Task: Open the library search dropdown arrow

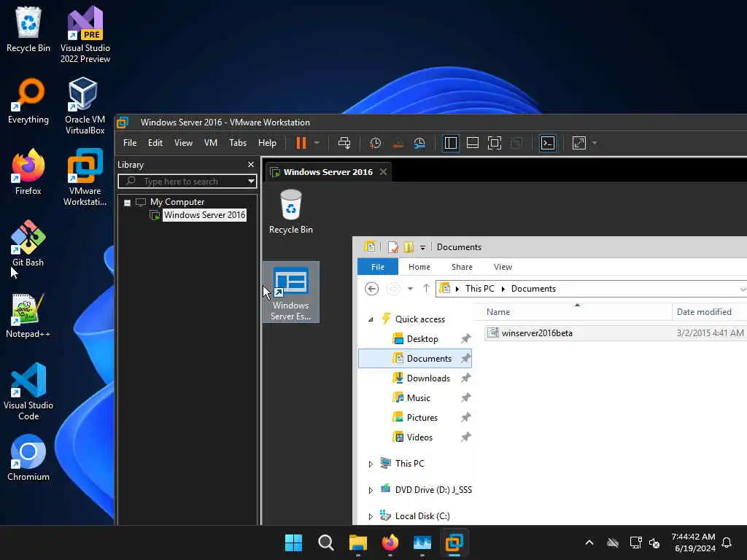Action: 251,182
